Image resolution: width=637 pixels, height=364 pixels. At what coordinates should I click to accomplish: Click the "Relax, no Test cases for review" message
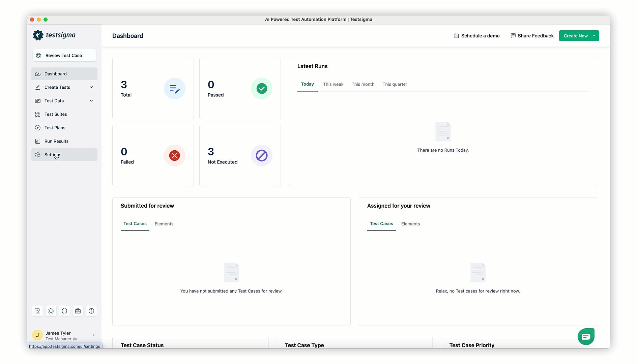(478, 291)
